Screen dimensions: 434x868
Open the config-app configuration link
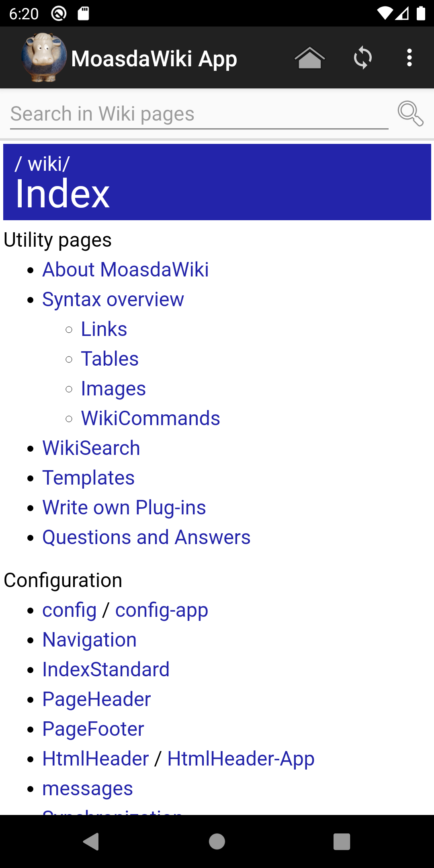point(162,610)
